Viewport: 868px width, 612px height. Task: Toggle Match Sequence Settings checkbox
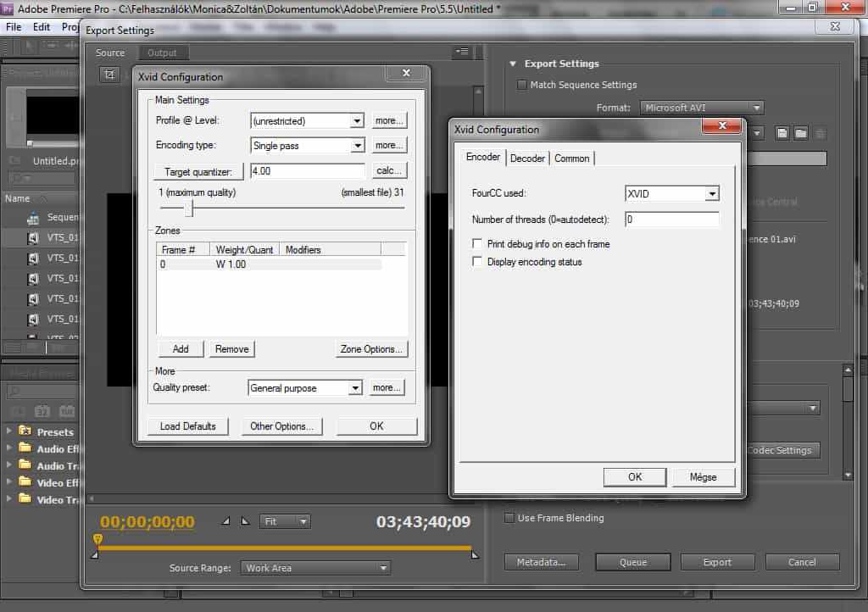point(521,85)
